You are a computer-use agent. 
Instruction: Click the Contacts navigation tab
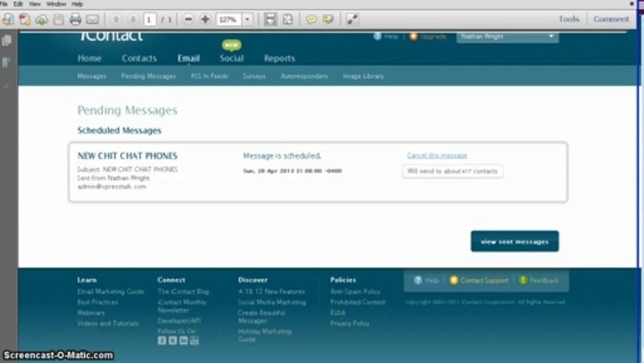click(139, 58)
